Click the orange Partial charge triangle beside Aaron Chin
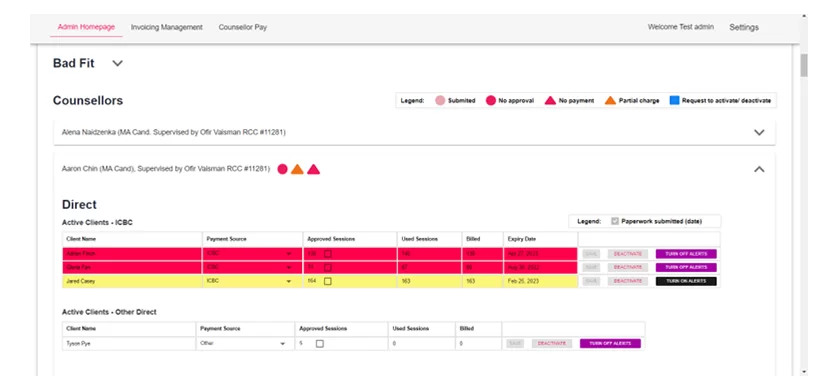The width and height of the screenshot is (834, 390). 297,169
